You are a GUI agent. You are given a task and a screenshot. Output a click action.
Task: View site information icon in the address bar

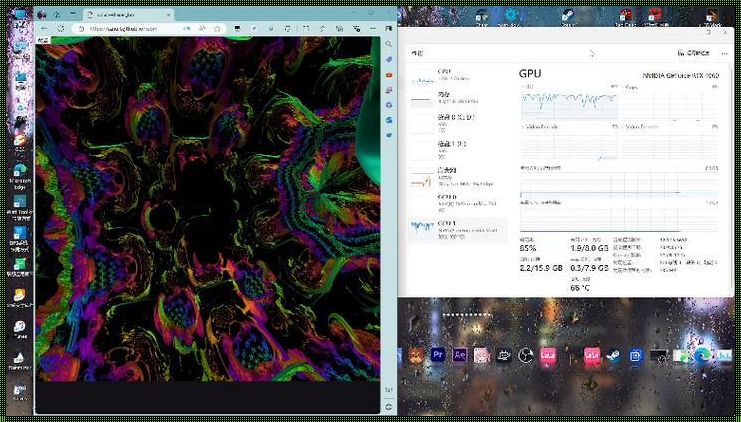click(x=80, y=29)
